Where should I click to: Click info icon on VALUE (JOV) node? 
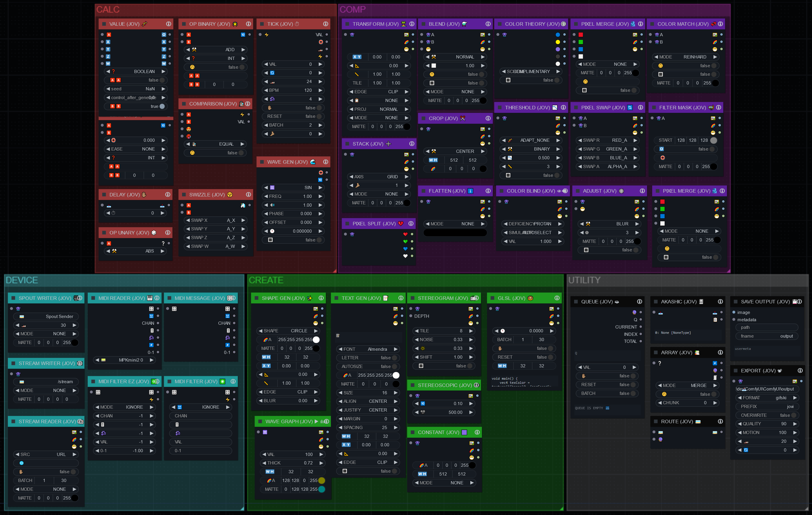point(168,24)
